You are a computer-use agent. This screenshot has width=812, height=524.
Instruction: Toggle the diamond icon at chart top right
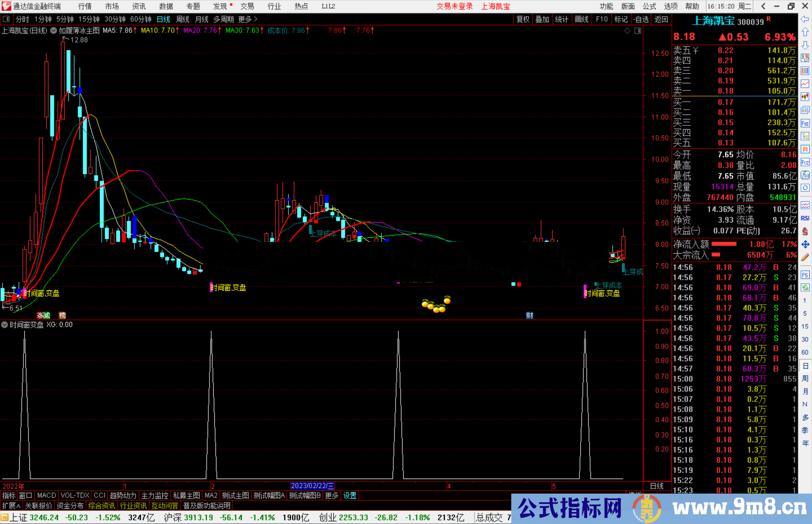click(627, 31)
